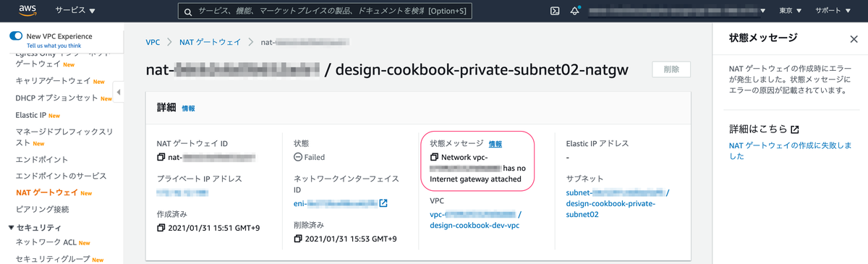Open the notifications bell icon

[575, 11]
